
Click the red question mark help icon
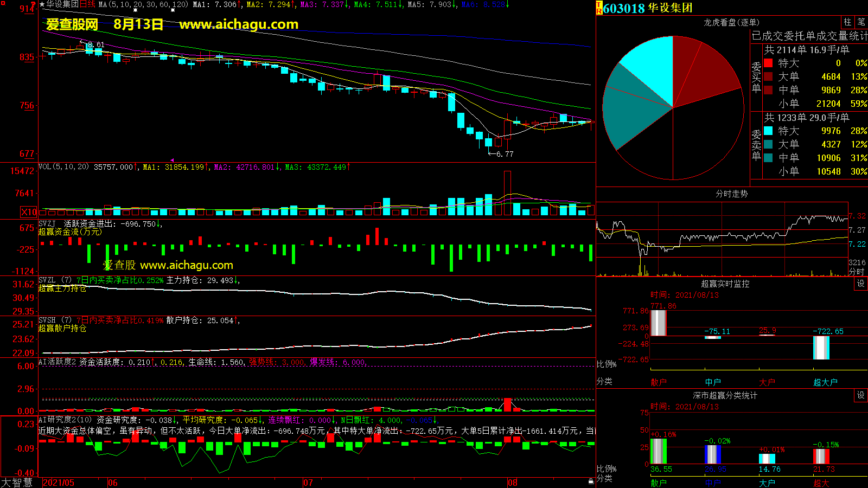tap(33, 4)
